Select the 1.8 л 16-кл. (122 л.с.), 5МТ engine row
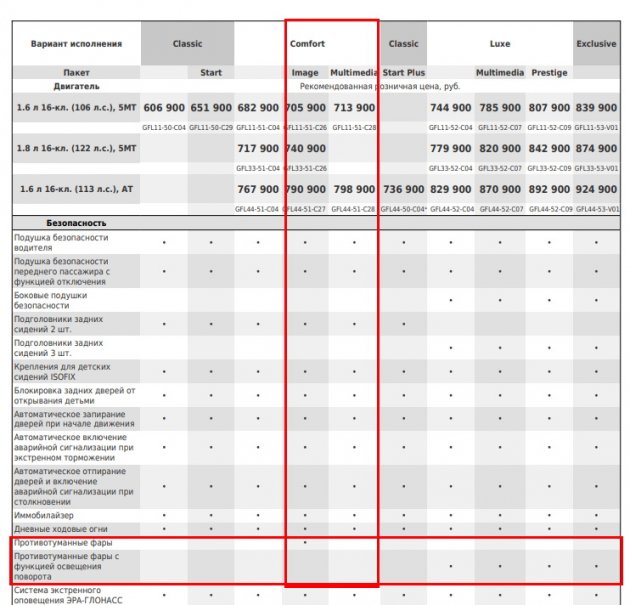Screen dimensions: 630x605 (76, 148)
